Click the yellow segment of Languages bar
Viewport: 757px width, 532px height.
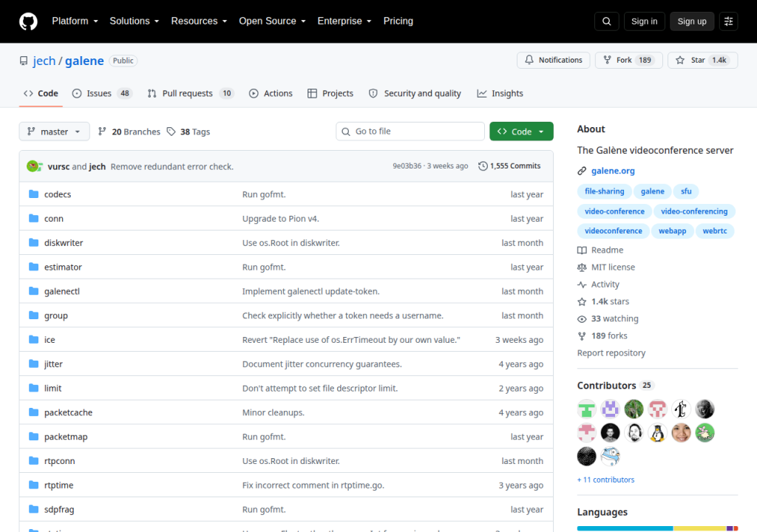click(x=699, y=528)
